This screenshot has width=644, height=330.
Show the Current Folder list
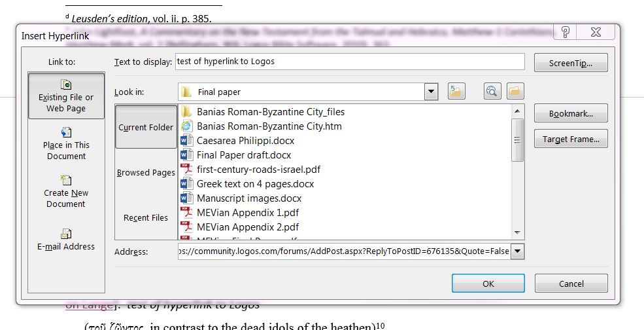pyautogui.click(x=146, y=127)
